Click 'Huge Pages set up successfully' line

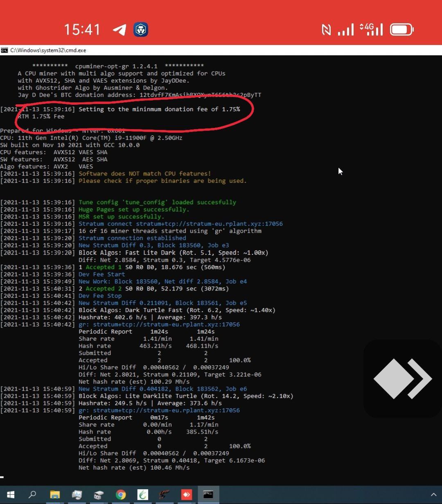click(x=95, y=209)
